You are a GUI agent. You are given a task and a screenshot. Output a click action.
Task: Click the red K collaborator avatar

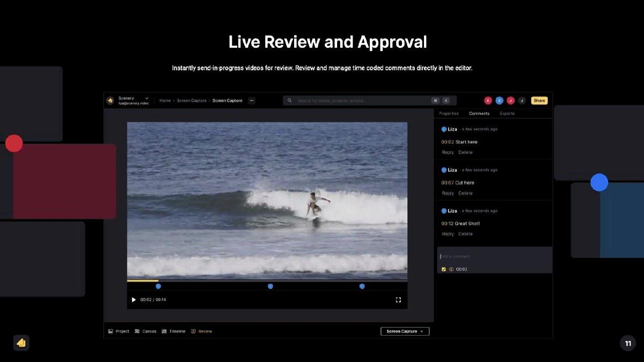[488, 100]
